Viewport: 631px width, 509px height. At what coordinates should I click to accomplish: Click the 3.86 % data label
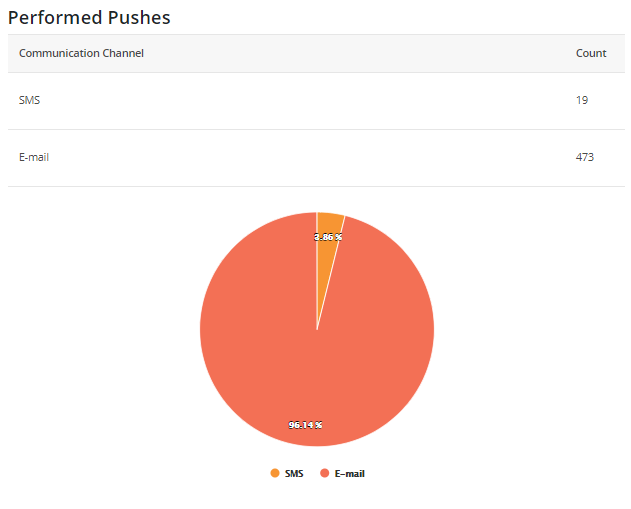[x=328, y=237]
